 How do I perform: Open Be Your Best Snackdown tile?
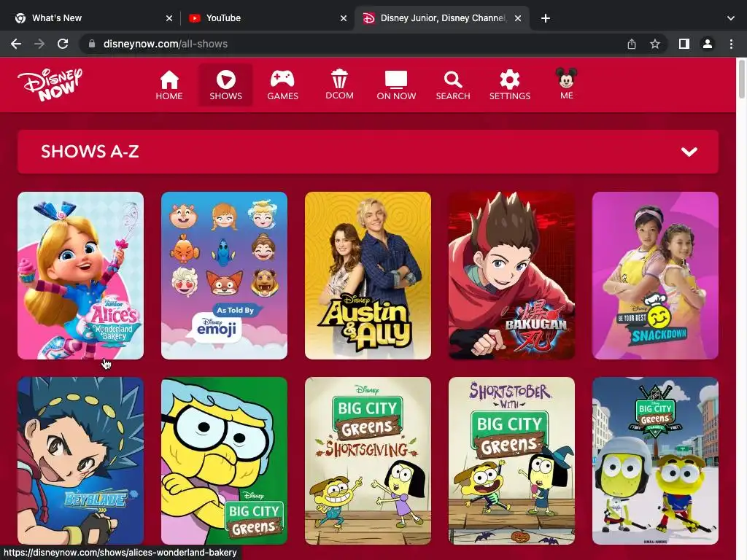pyautogui.click(x=655, y=275)
